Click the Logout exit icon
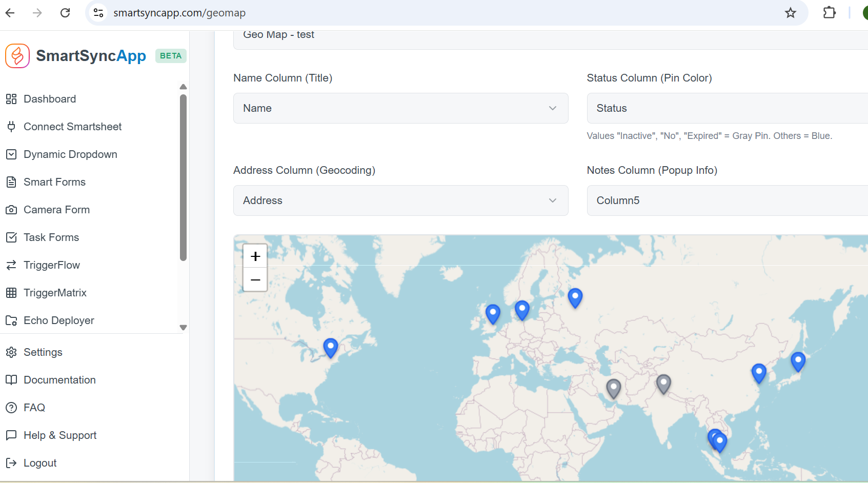The width and height of the screenshot is (868, 483). (11, 463)
